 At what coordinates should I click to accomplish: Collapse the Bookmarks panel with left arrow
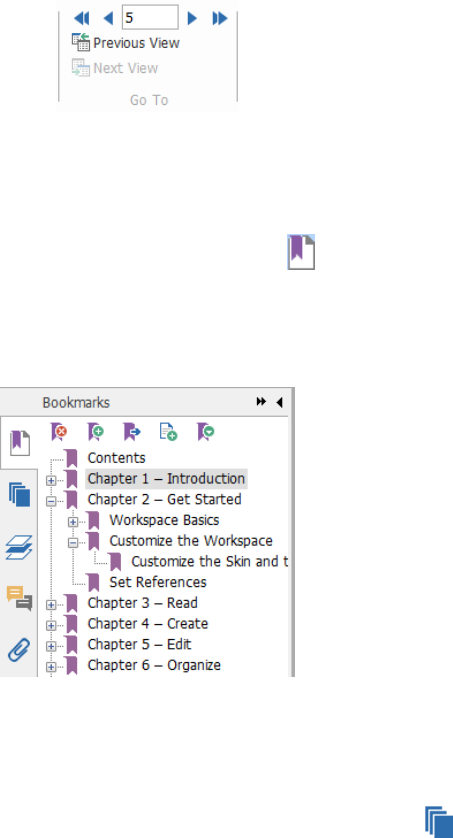[x=279, y=402]
